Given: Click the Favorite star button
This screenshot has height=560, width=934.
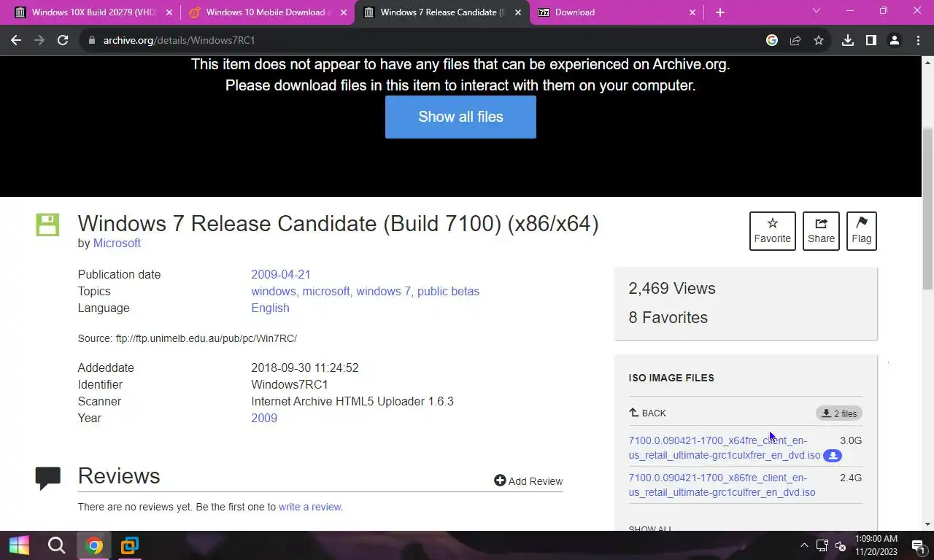Looking at the screenshot, I should [772, 230].
